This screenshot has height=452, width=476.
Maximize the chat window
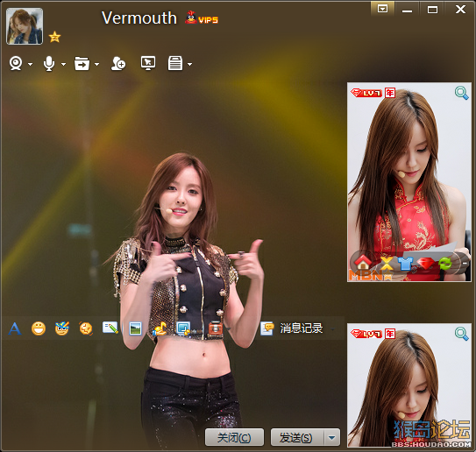pyautogui.click(x=432, y=10)
